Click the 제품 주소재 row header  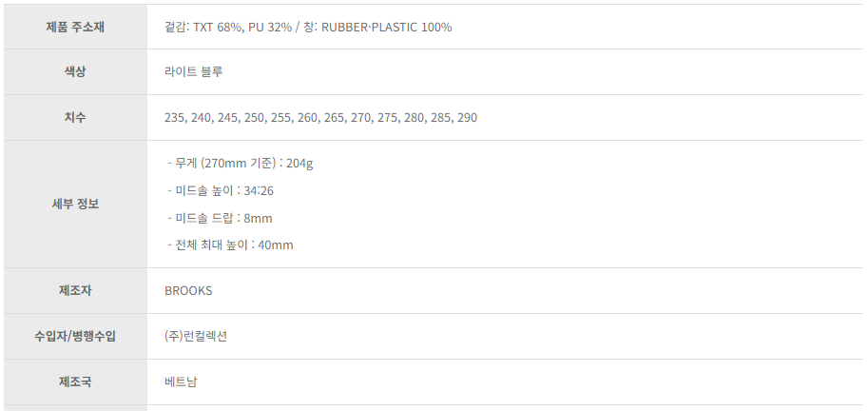(75, 28)
